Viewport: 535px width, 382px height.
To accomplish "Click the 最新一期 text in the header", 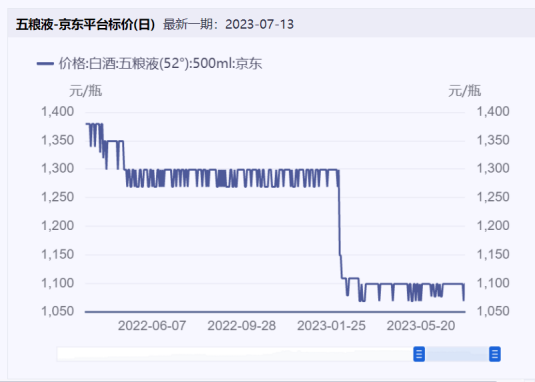I will (188, 25).
